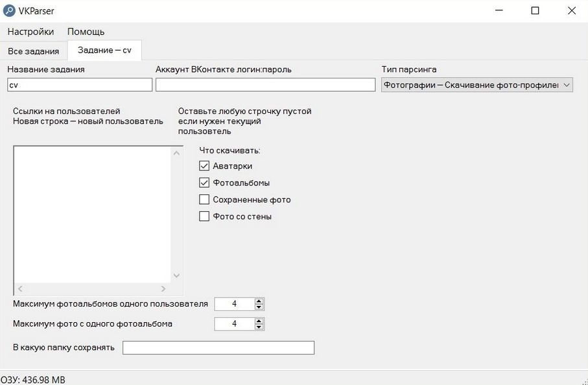Image resolution: width=588 pixels, height=385 pixels.
Task: Increase maximum photo albums per user value
Action: coord(259,301)
